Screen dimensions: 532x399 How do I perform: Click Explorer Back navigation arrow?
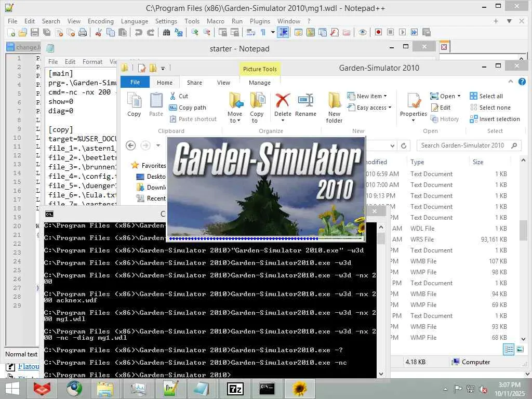(130, 145)
